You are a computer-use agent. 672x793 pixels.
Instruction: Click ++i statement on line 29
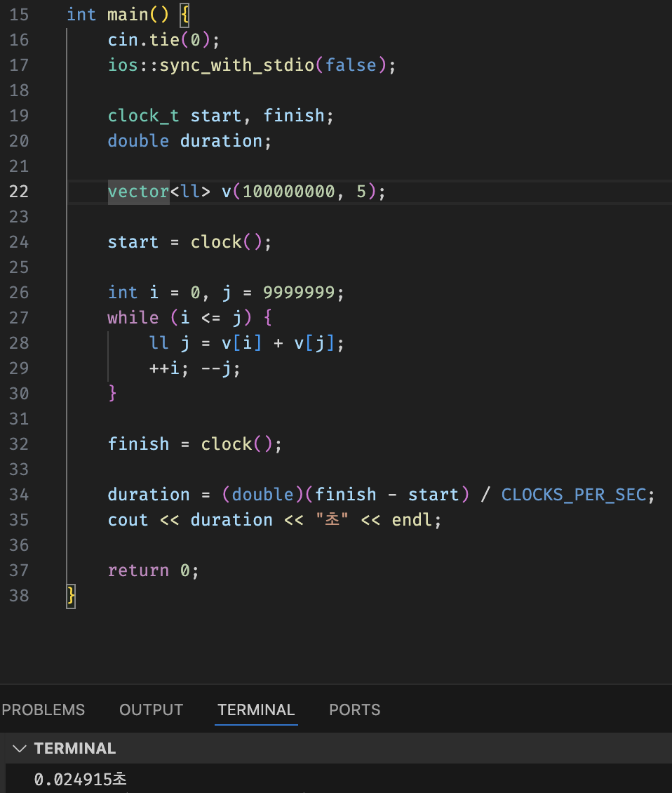(x=169, y=368)
